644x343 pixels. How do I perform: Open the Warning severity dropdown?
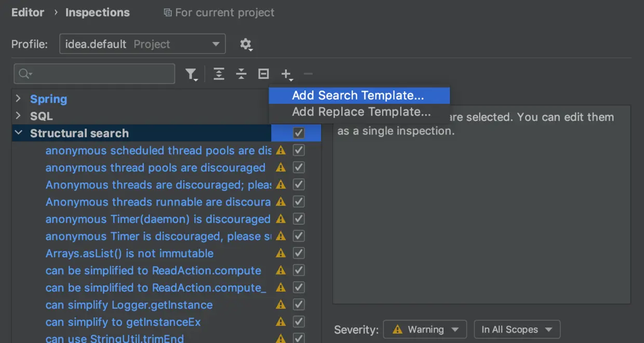pyautogui.click(x=425, y=330)
